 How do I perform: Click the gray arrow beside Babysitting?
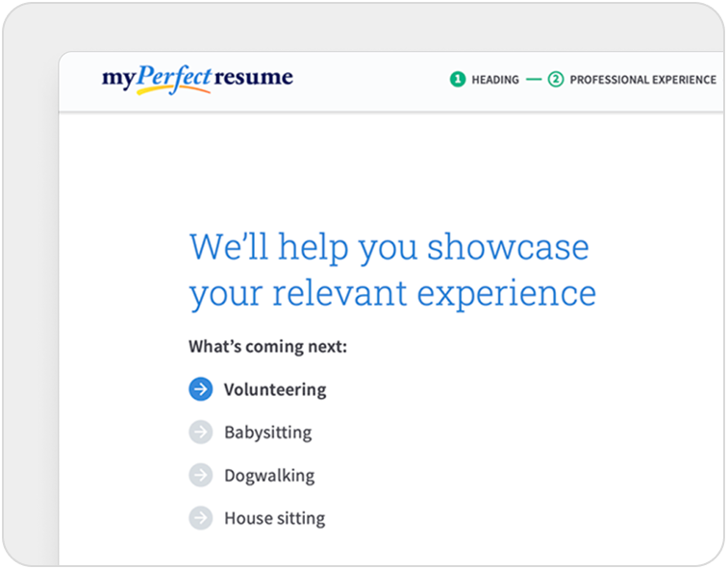tap(201, 433)
